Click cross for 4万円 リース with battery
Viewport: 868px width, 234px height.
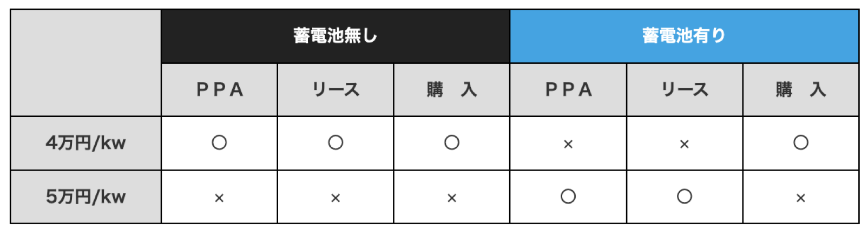(x=685, y=144)
